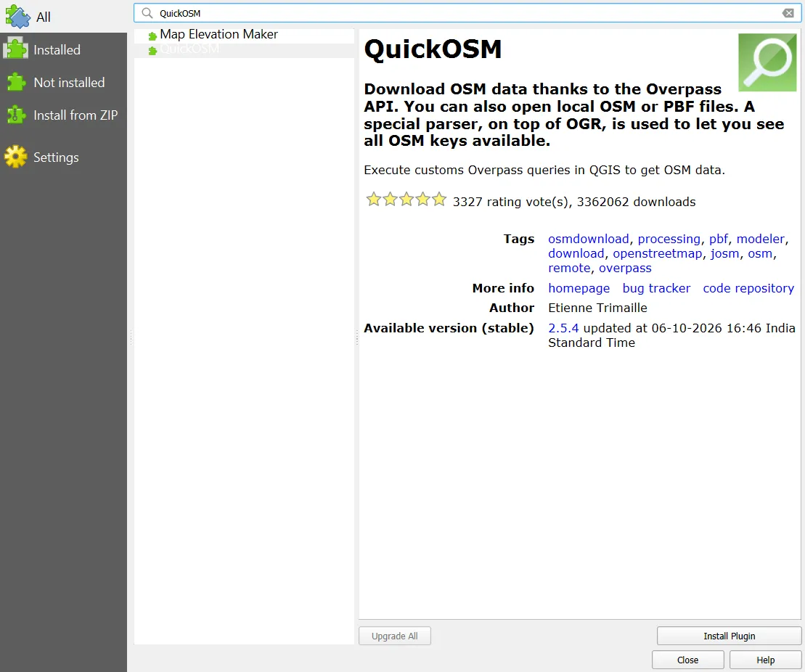Open the Settings tab
Viewport: 805px width, 672px height.
pyautogui.click(x=63, y=157)
